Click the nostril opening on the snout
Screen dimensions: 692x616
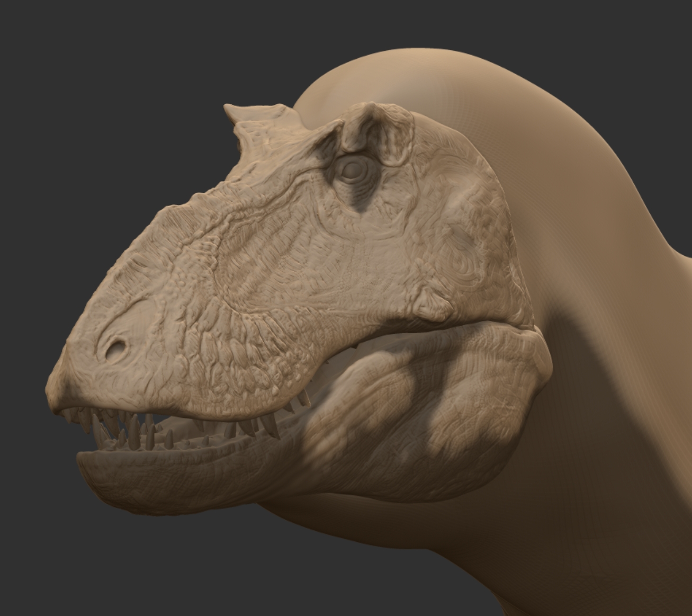pyautogui.click(x=115, y=350)
